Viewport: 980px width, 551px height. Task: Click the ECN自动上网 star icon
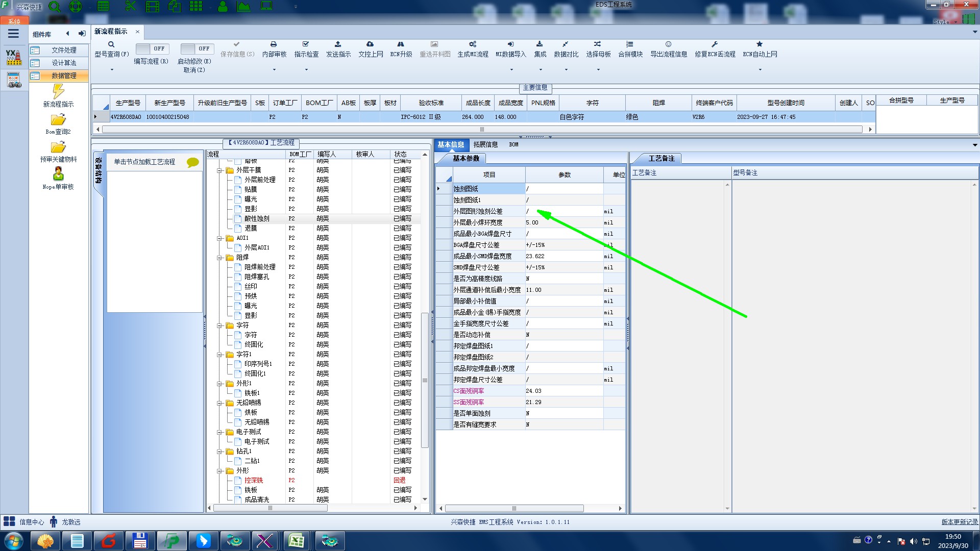pos(759,44)
